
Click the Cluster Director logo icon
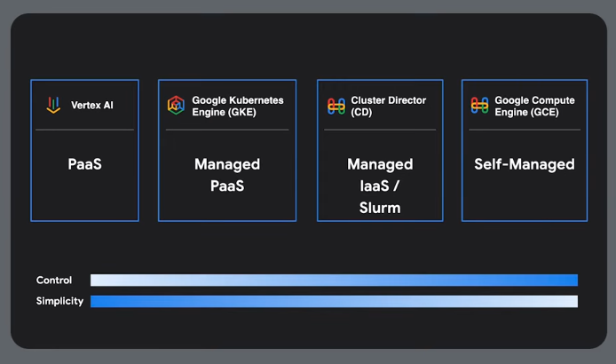336,106
